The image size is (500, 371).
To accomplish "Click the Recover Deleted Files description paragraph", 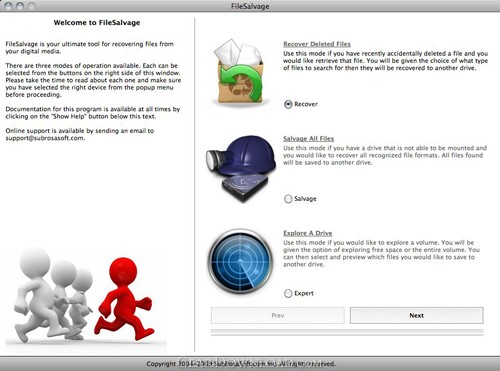I will (385, 61).
